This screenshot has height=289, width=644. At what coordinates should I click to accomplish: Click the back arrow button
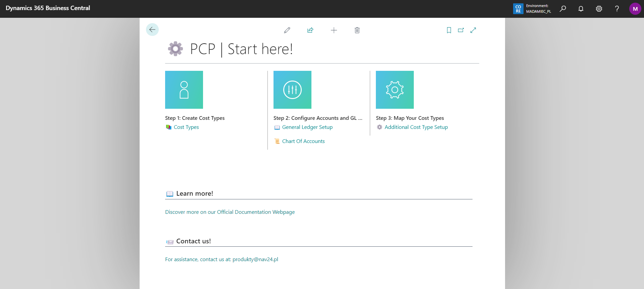click(152, 30)
